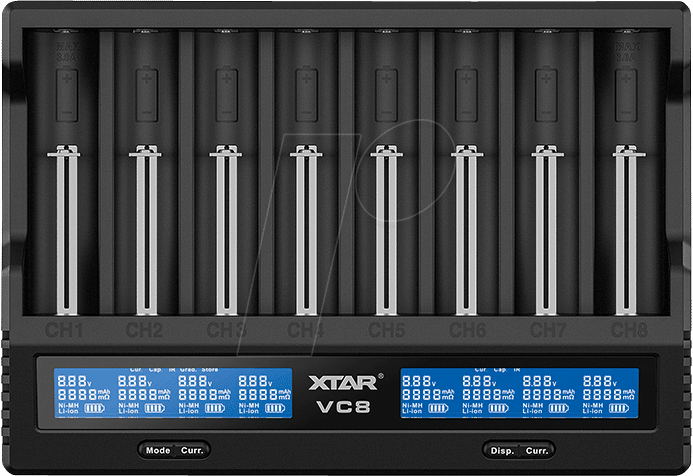Click the battery polarity icon in CH2 slot
This screenshot has width=693, height=476.
147,94
